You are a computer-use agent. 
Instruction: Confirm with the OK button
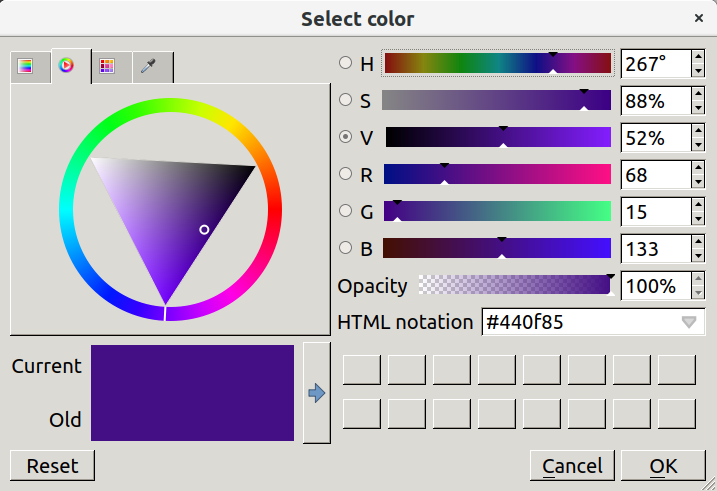(x=663, y=465)
